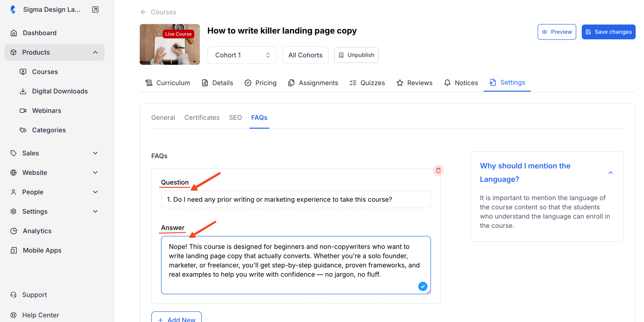Image resolution: width=644 pixels, height=322 pixels.
Task: Open the Details tab
Action: (217, 83)
